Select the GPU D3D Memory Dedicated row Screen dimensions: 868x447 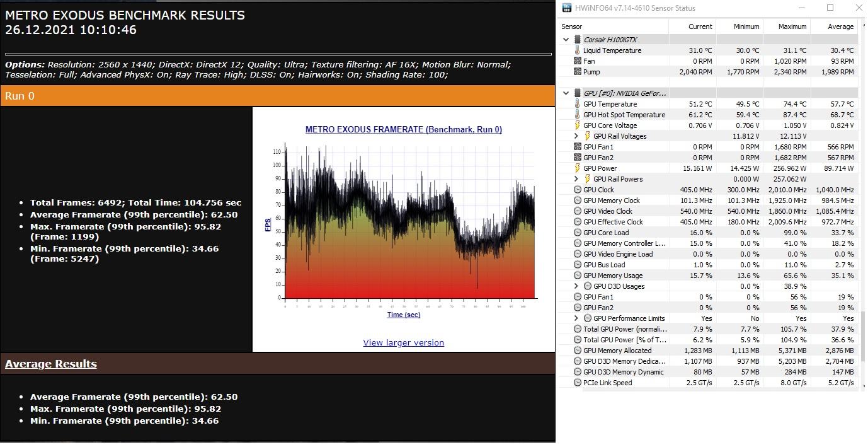click(x=707, y=361)
